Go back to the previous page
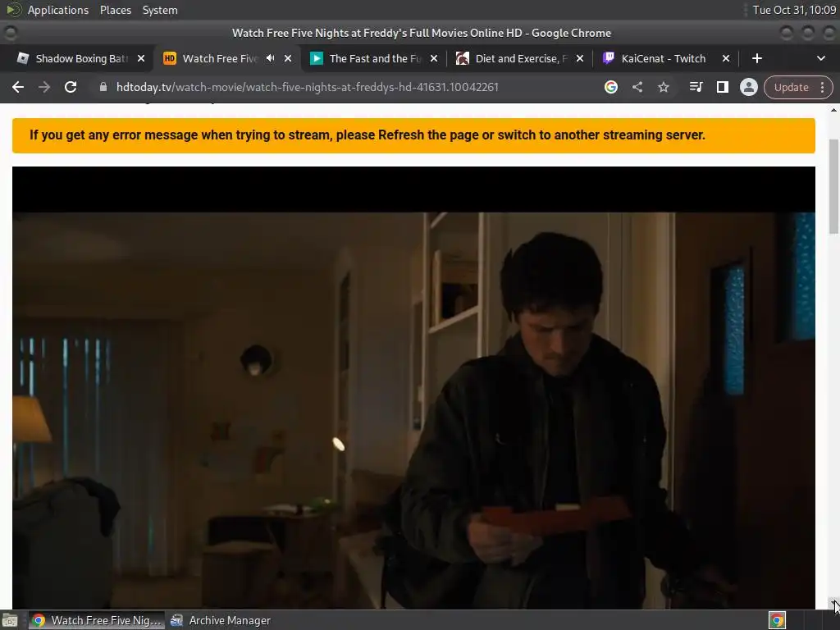The width and height of the screenshot is (840, 630). coord(18,87)
